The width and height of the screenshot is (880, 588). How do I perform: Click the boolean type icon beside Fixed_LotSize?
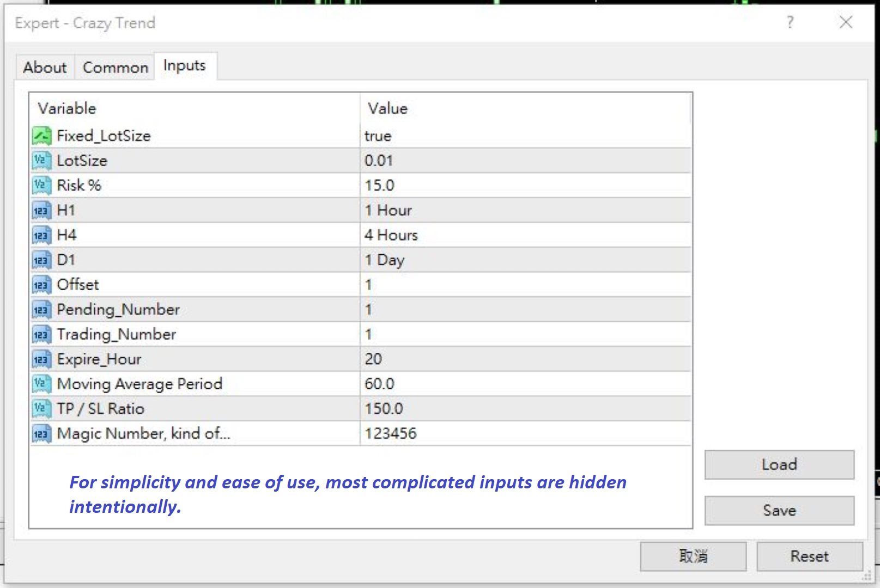(x=42, y=136)
